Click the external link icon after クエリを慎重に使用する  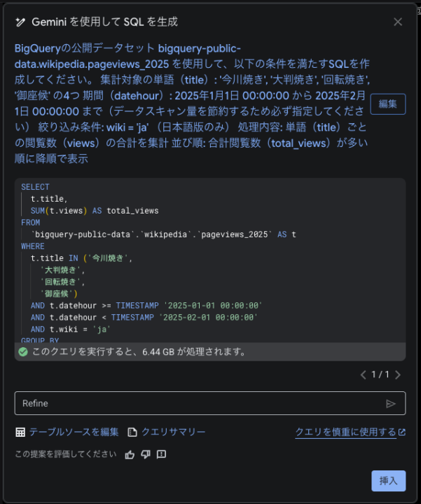[402, 432]
